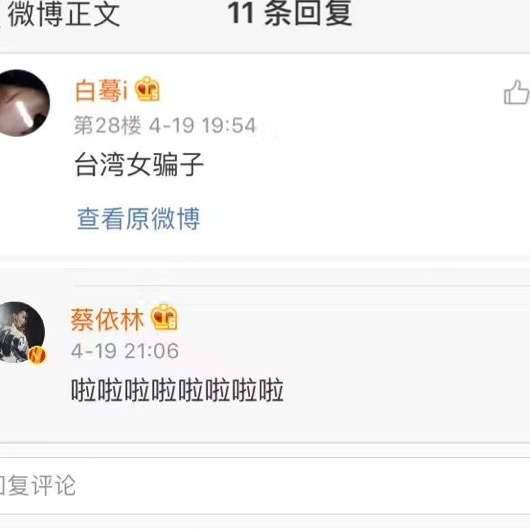Tap empty space right of 台湾女骗子
Viewport: 530px width, 530px height.
tap(355, 164)
